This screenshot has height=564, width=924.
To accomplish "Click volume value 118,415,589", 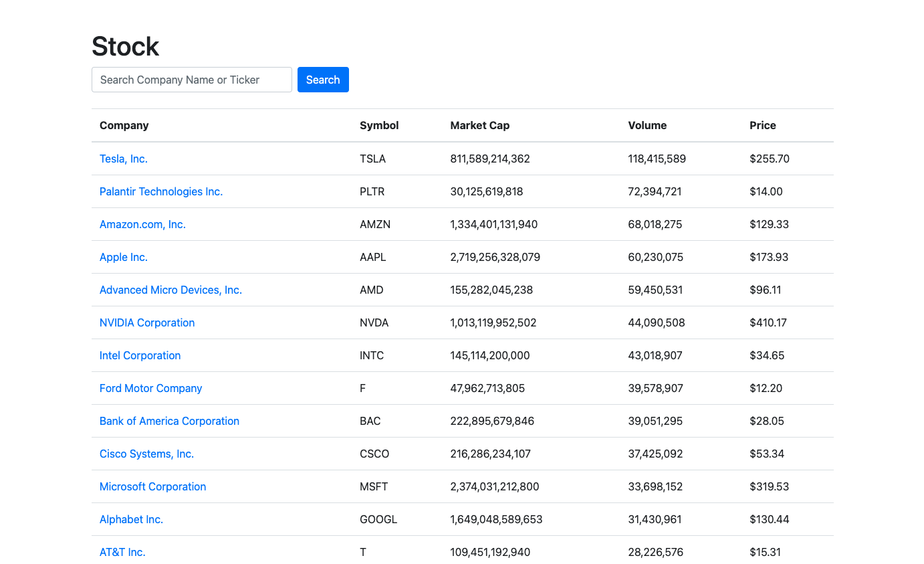I will point(657,159).
